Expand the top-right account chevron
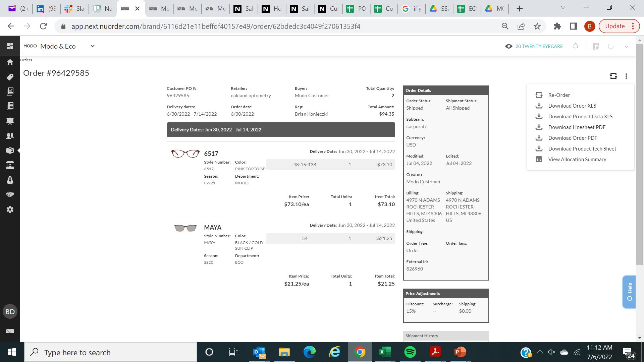This screenshot has width=644, height=362. [626, 47]
